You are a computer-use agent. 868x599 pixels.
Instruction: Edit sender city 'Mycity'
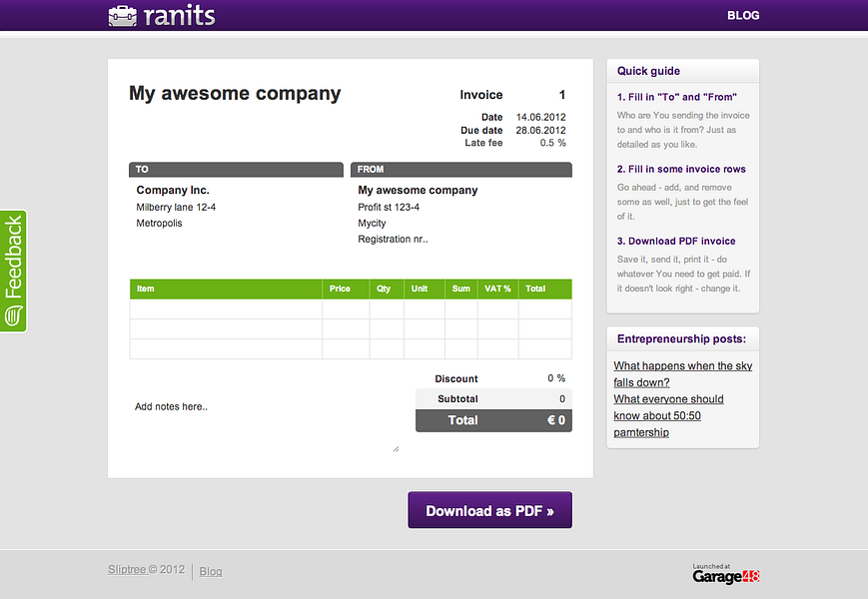(372, 223)
